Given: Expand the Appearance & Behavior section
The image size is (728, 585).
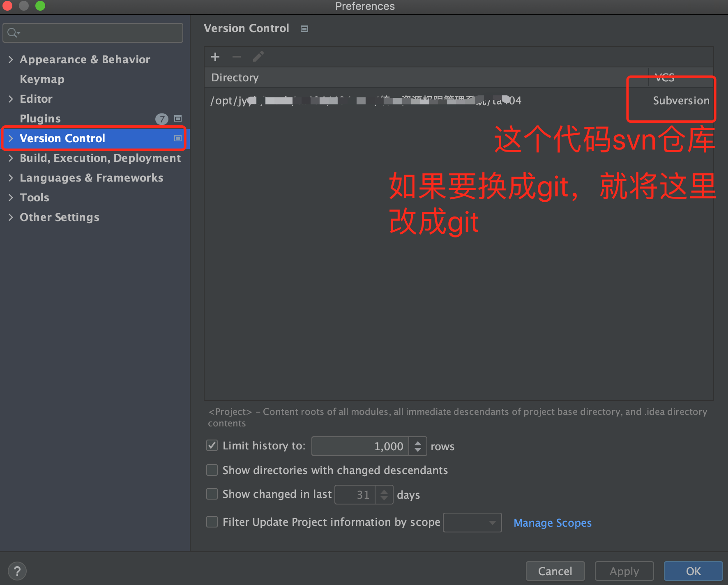Looking at the screenshot, I should [11, 60].
